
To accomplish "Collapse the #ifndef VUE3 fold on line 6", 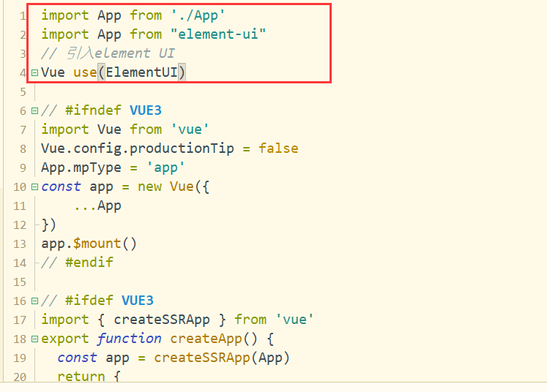I will tap(34, 111).
